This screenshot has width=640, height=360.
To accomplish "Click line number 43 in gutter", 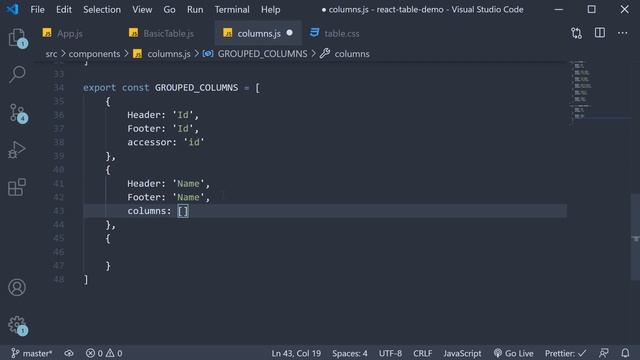I will click(58, 211).
